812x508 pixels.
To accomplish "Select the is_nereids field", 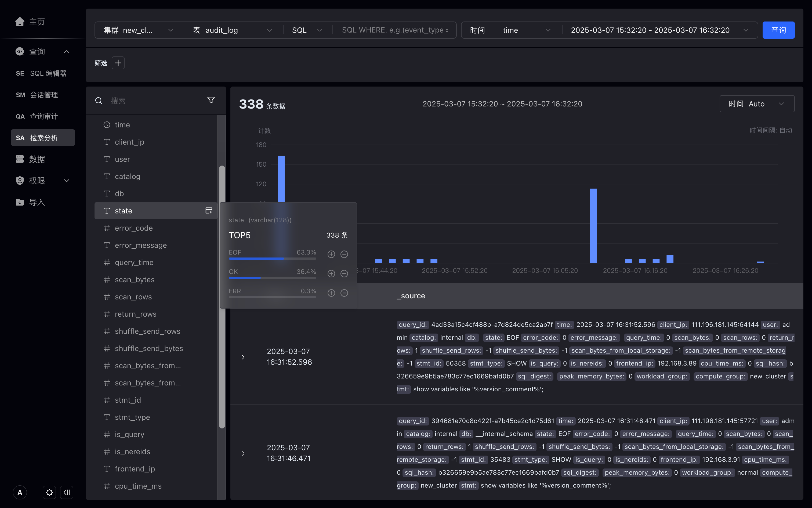I will (x=156, y=452).
